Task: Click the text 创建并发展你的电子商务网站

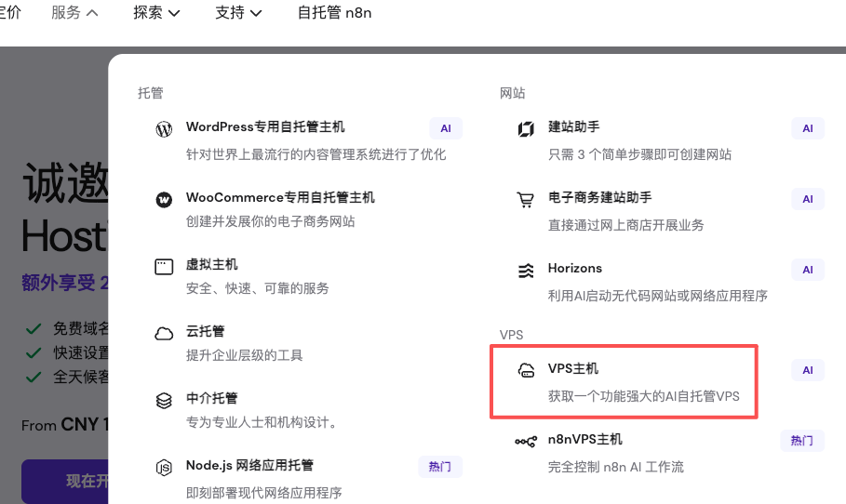Action: (270, 221)
